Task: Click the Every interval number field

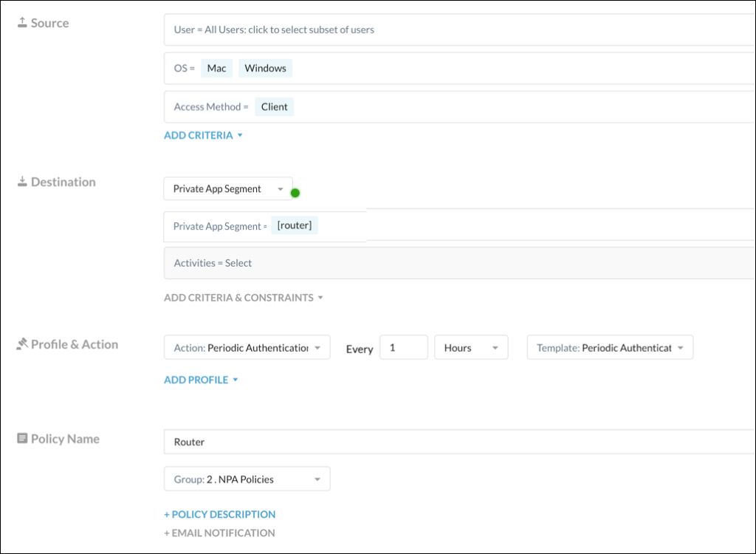Action: (404, 347)
